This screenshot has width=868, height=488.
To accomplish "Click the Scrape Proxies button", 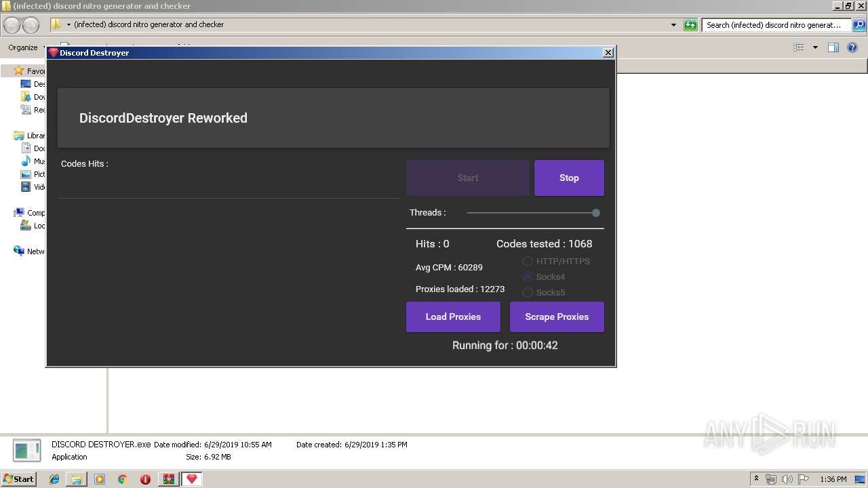I will 557,317.
